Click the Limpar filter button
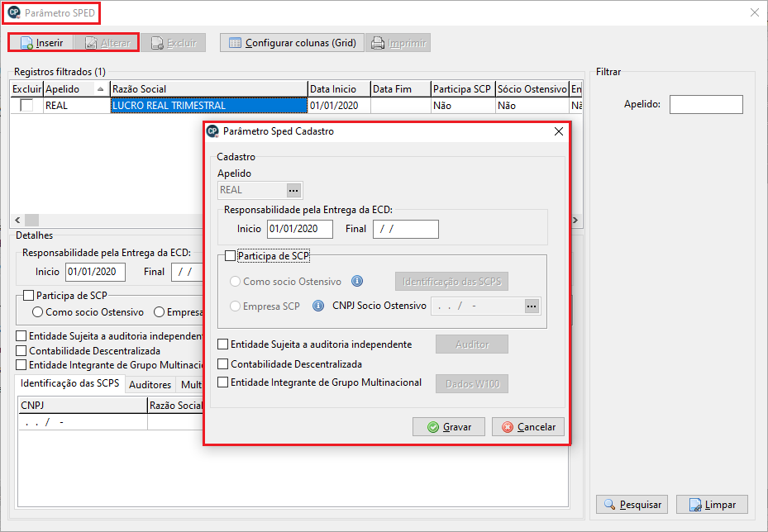The image size is (768, 532). coord(712,504)
